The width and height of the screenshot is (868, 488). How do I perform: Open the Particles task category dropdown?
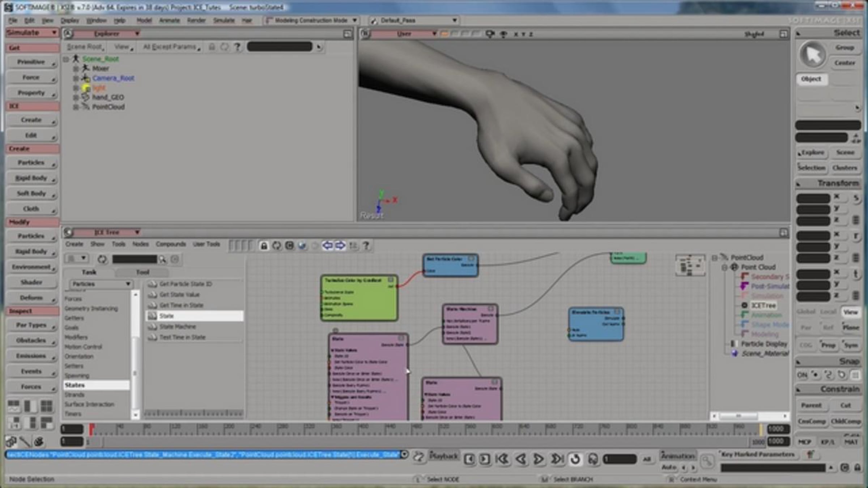click(x=101, y=284)
